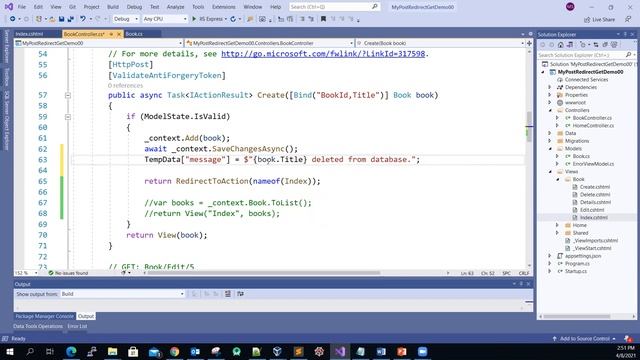
Task: Open Outlook from the taskbar
Action: pyautogui.click(x=195, y=351)
